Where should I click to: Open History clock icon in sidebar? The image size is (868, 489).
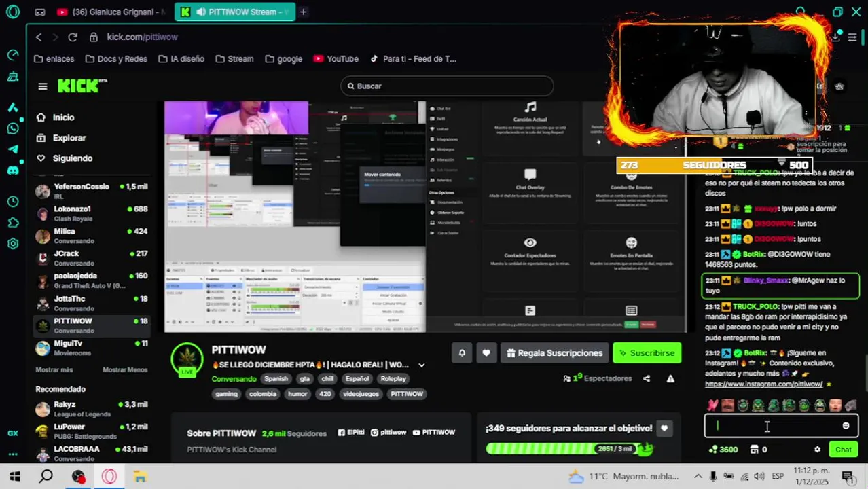(13, 202)
